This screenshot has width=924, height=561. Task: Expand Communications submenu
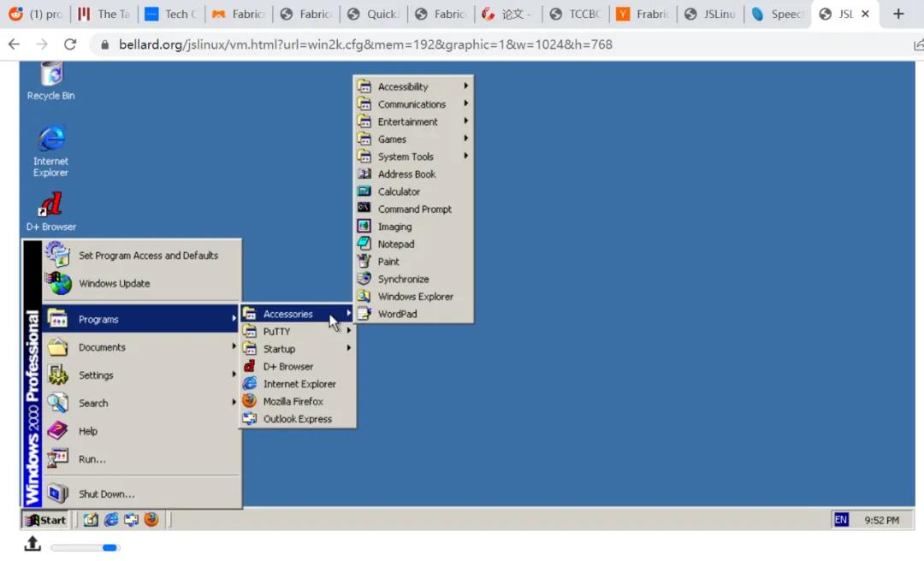[x=413, y=104]
